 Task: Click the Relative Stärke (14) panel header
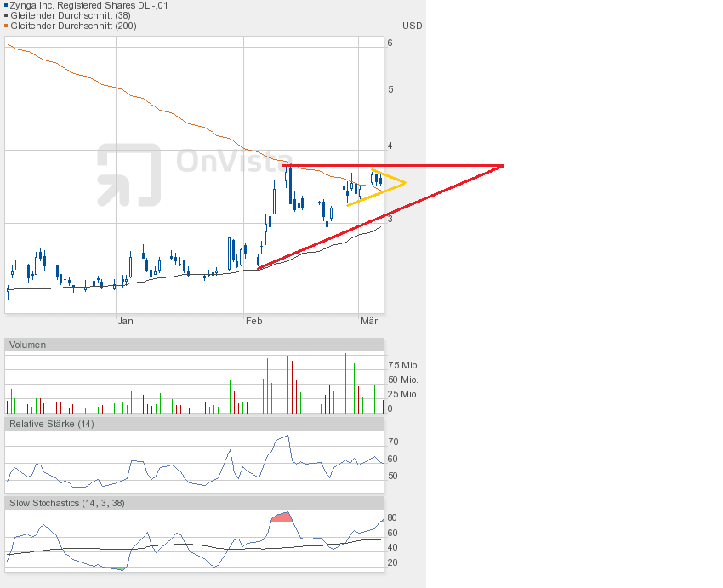(x=52, y=424)
